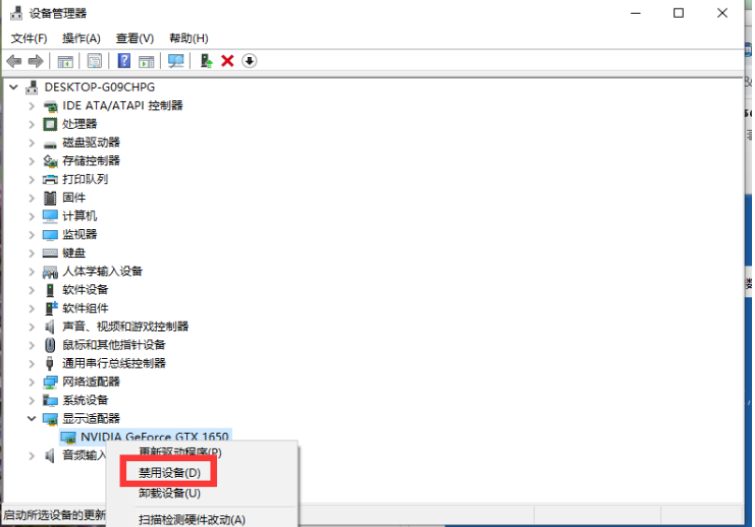Click the Show/Hide console tree icon
Screen dimensions: 755x527
(65, 61)
